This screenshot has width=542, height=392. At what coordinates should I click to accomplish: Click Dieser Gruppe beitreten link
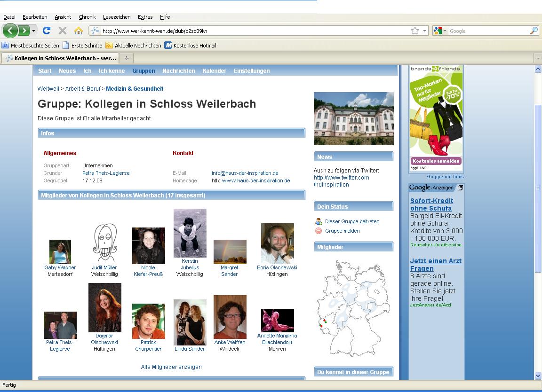click(352, 221)
